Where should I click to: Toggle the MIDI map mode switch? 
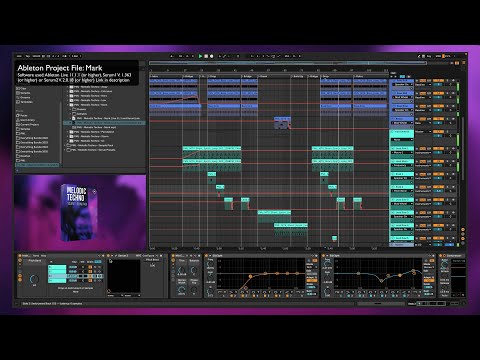[x=438, y=56]
